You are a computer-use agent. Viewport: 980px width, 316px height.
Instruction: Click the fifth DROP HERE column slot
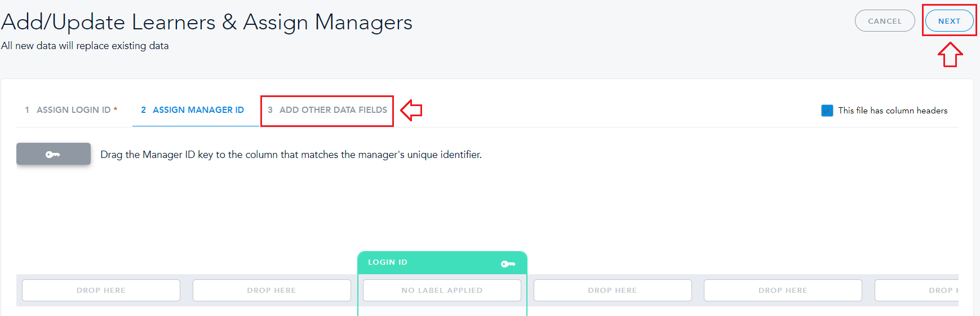pos(783,290)
